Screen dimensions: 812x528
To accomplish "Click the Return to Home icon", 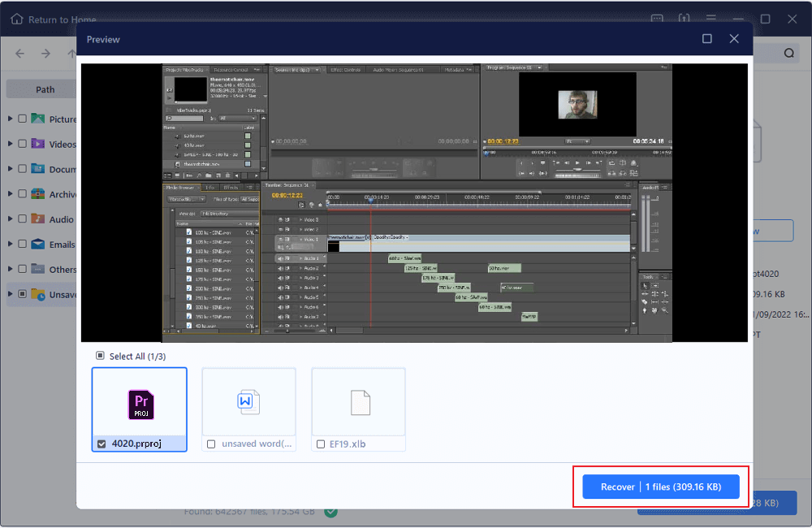I will tap(16, 19).
